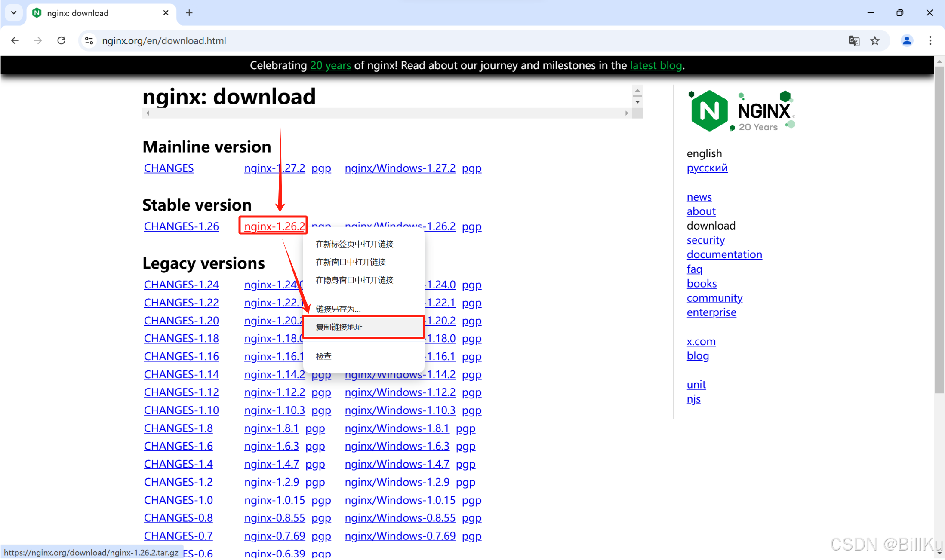This screenshot has height=560, width=945.
Task: Close the nginx: download tab
Action: (166, 13)
